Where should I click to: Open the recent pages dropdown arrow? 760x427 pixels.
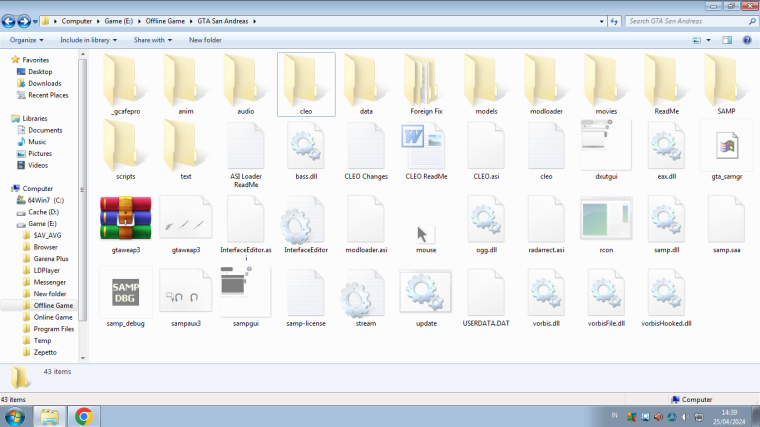coord(35,21)
